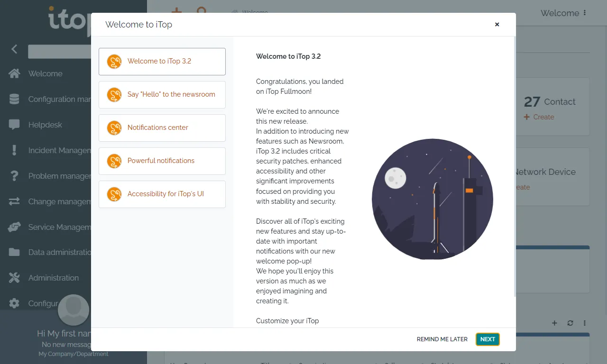Open the Welcome page kebab menu top right

coord(585,13)
